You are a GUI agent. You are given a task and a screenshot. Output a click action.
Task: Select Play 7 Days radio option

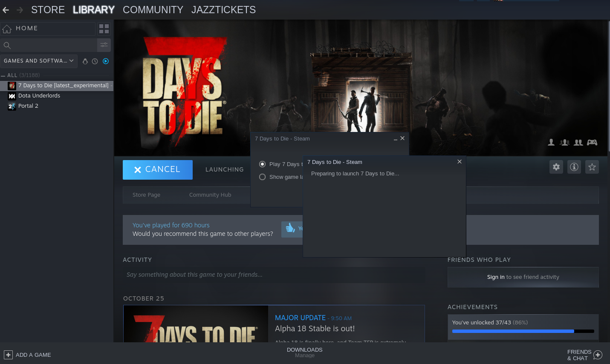263,164
